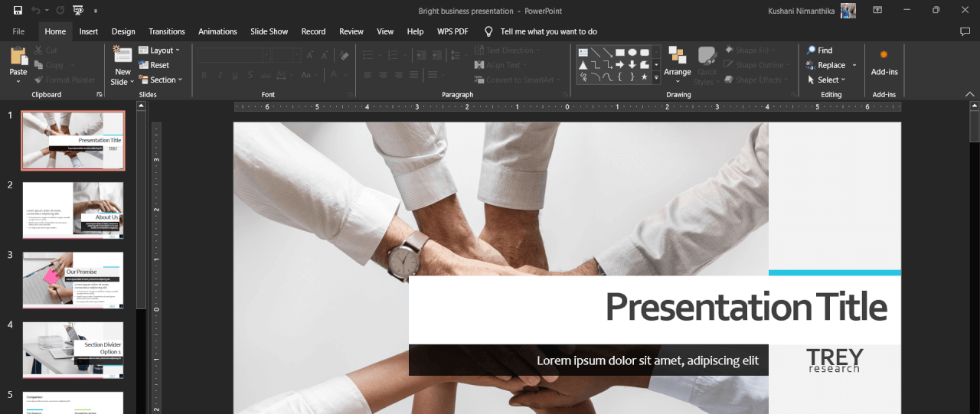Choose the 5-point Star shape

[x=645, y=77]
